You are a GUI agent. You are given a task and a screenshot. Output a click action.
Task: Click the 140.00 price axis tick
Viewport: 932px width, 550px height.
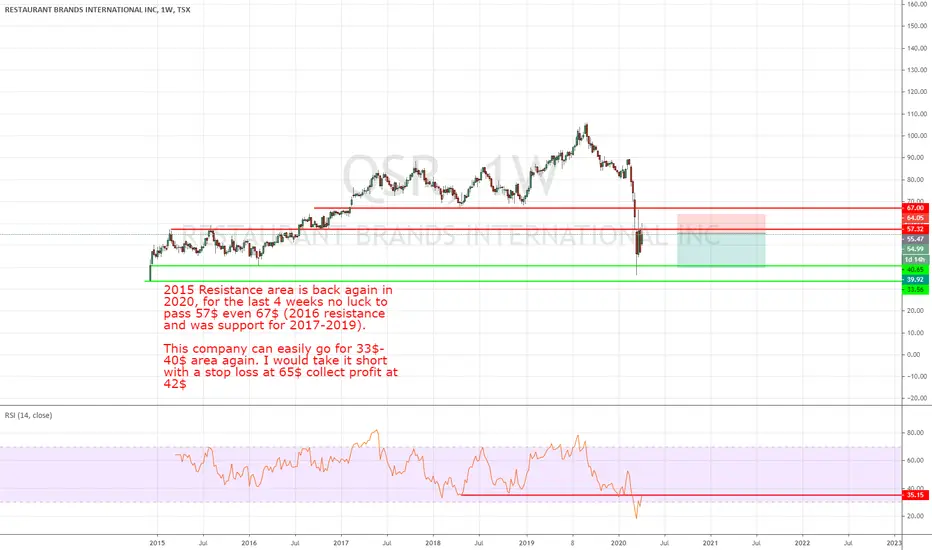coord(917,48)
